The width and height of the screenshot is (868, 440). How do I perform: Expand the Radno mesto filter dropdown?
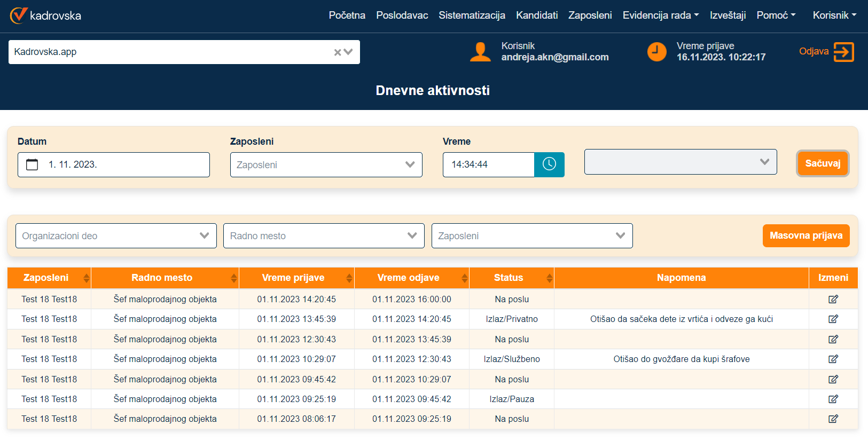tap(324, 236)
